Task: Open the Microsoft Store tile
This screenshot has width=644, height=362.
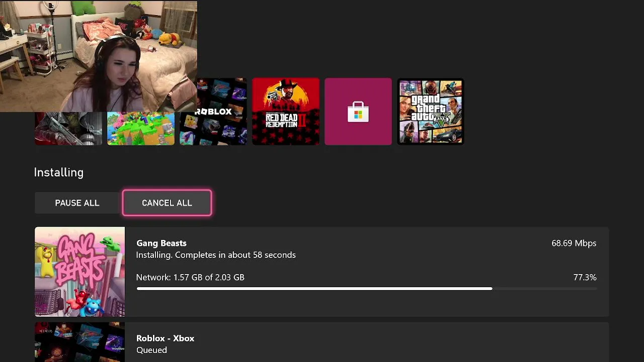Action: pyautogui.click(x=358, y=112)
